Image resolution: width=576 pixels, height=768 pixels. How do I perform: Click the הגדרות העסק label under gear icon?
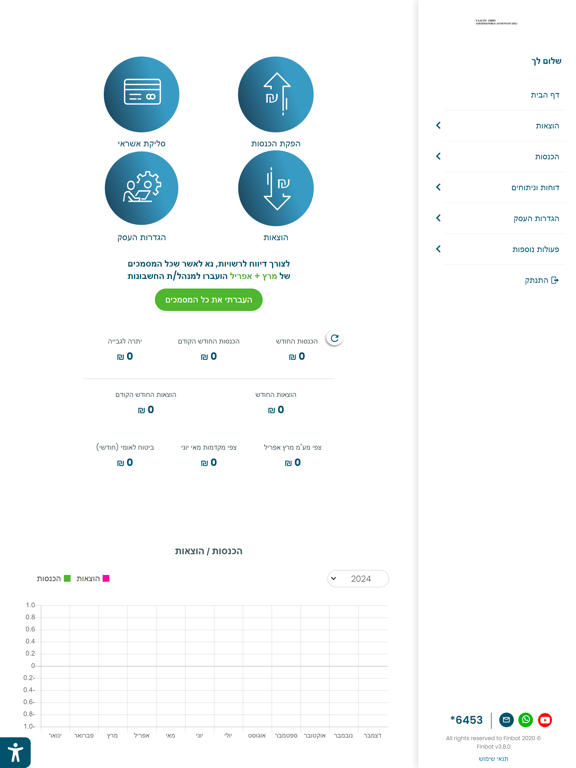click(142, 238)
